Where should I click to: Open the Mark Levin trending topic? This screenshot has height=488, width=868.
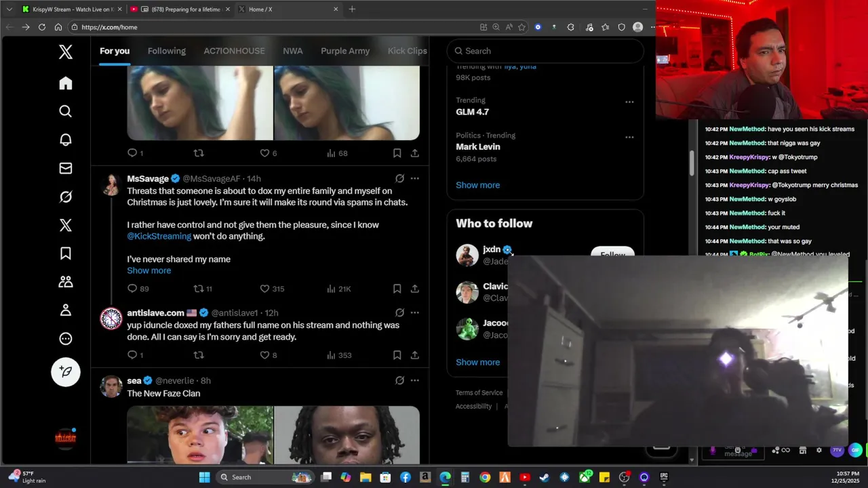click(x=478, y=147)
